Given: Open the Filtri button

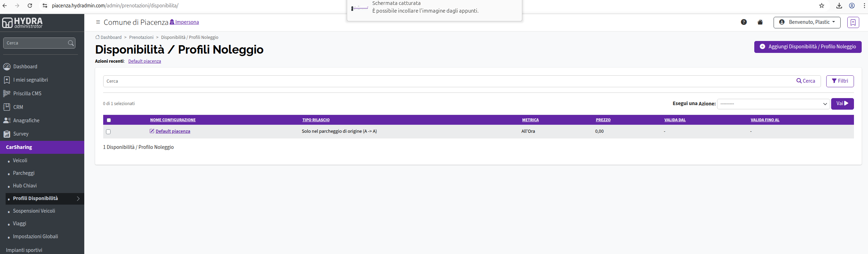Looking at the screenshot, I should tap(840, 81).
